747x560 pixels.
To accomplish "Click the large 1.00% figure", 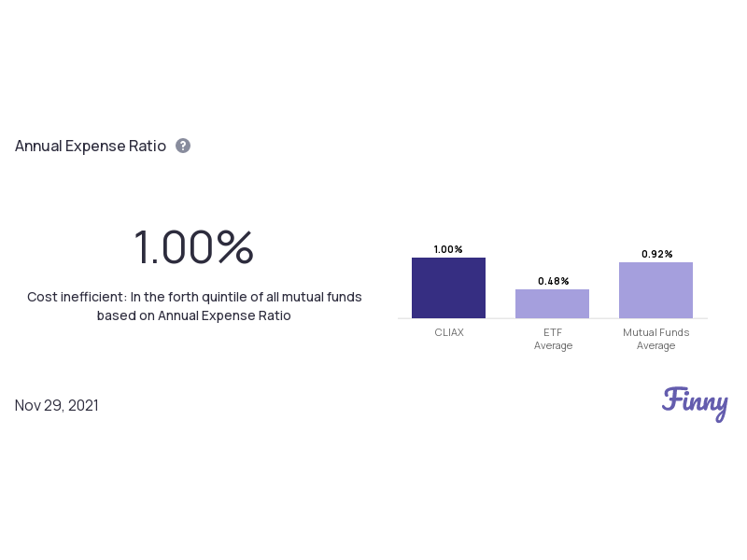I will [x=193, y=246].
